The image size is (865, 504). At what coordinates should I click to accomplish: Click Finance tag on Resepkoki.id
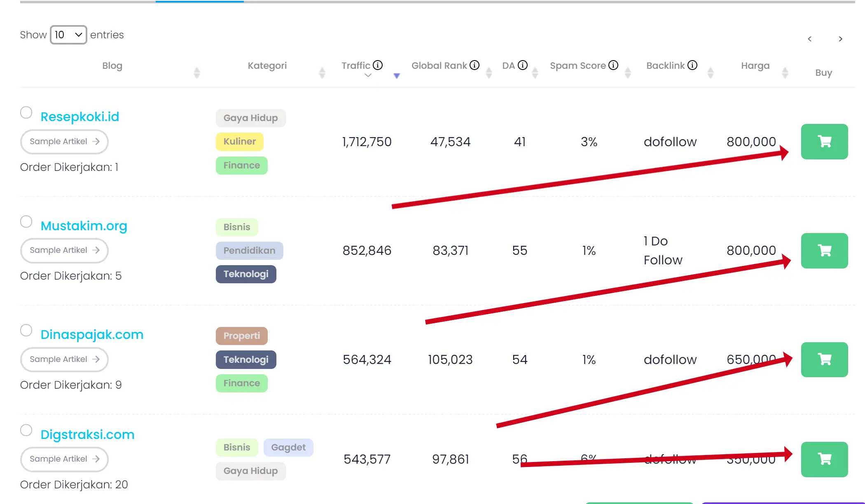click(x=242, y=166)
